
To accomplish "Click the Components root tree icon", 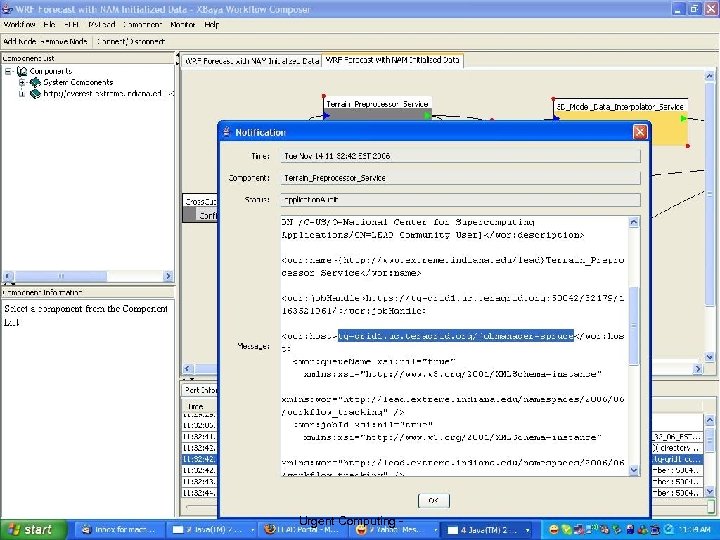I will point(20,71).
